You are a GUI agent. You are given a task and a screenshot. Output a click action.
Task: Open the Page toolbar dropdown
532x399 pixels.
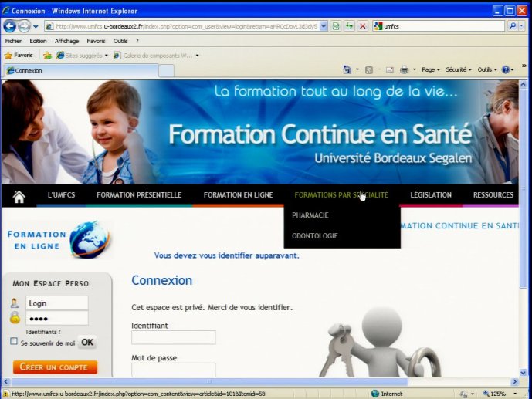pos(431,69)
